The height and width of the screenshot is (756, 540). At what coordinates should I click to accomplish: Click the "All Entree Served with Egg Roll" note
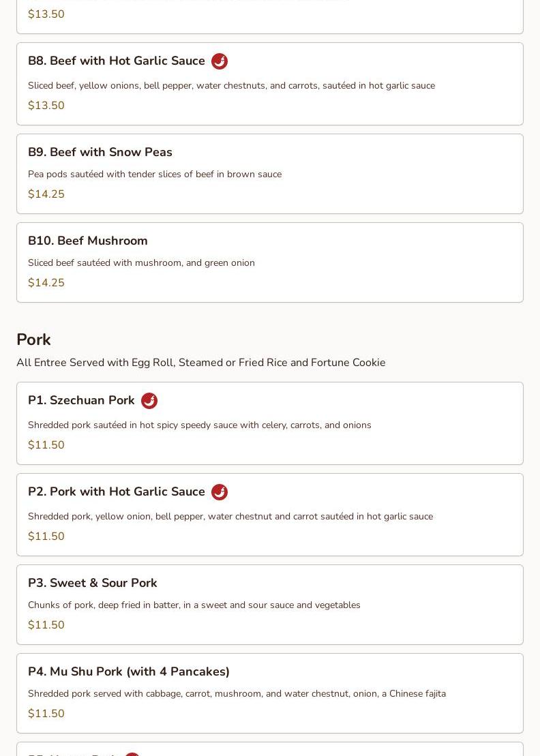(x=201, y=363)
